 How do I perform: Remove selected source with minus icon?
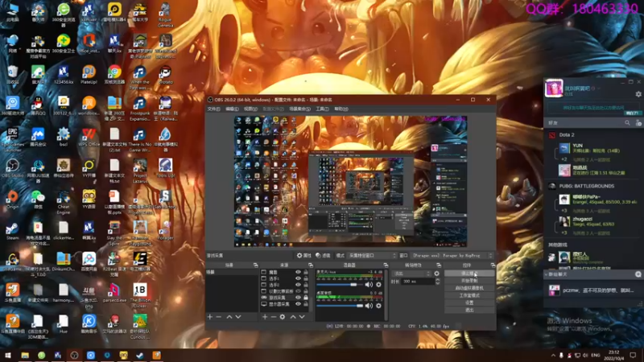coord(273,317)
